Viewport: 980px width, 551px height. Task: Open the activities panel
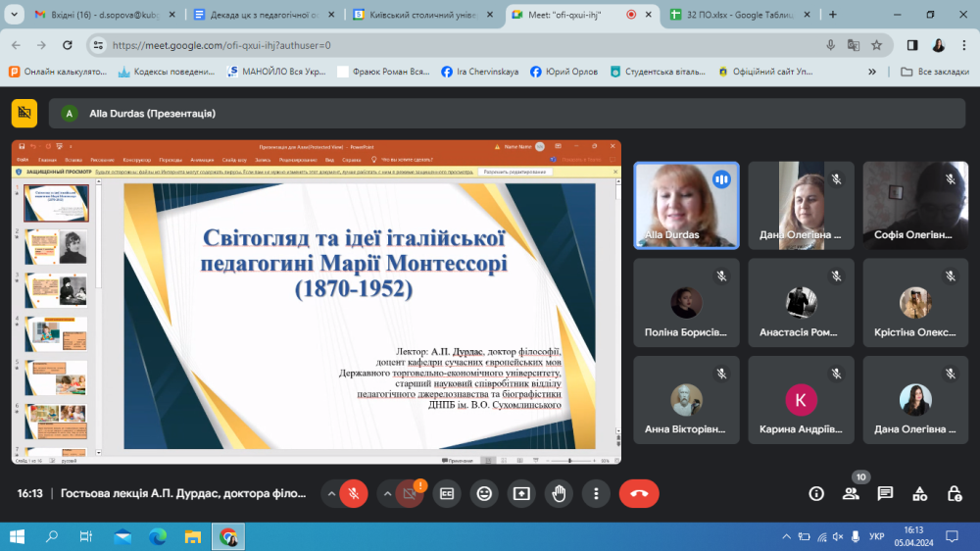(x=919, y=493)
